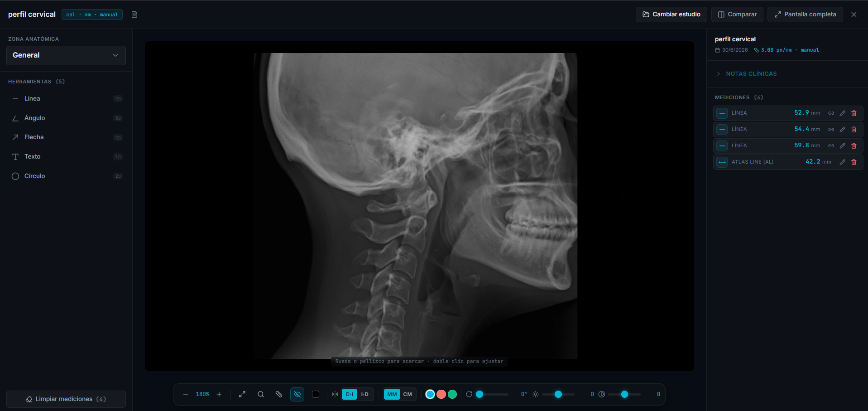Edit the 54.4 mm measurement with pencil
This screenshot has height=411, width=868.
click(x=843, y=130)
